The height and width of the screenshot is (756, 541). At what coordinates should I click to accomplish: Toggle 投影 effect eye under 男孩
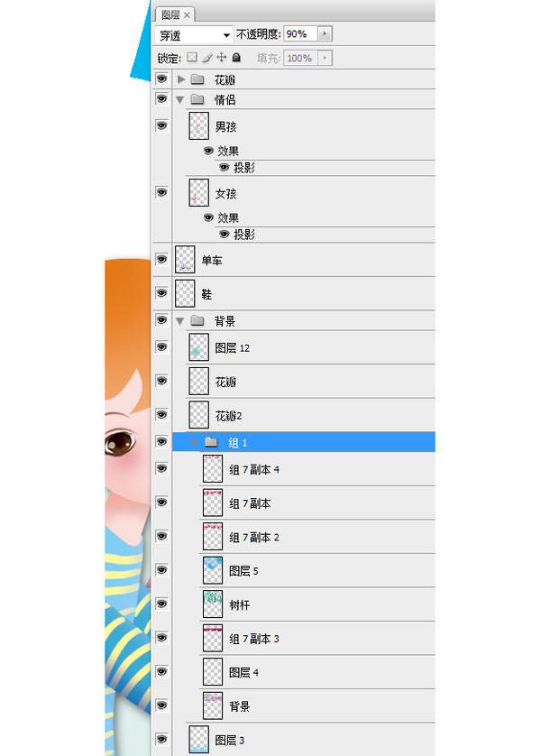point(225,168)
